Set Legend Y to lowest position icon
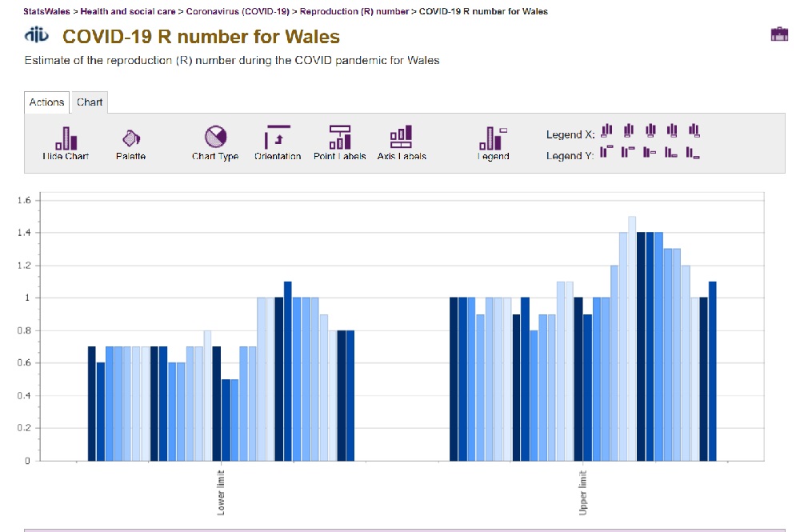 (693, 152)
